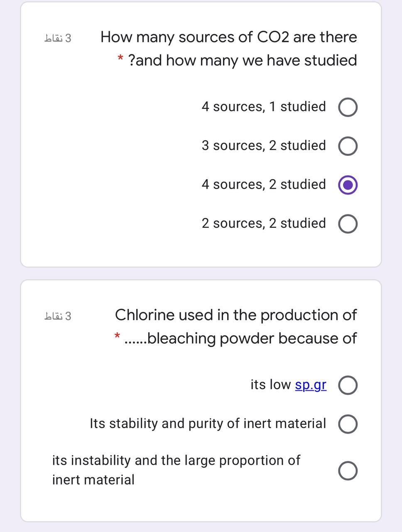402x532 pixels.
Task: Open the sp.gr hyperlink
Action: (311, 385)
